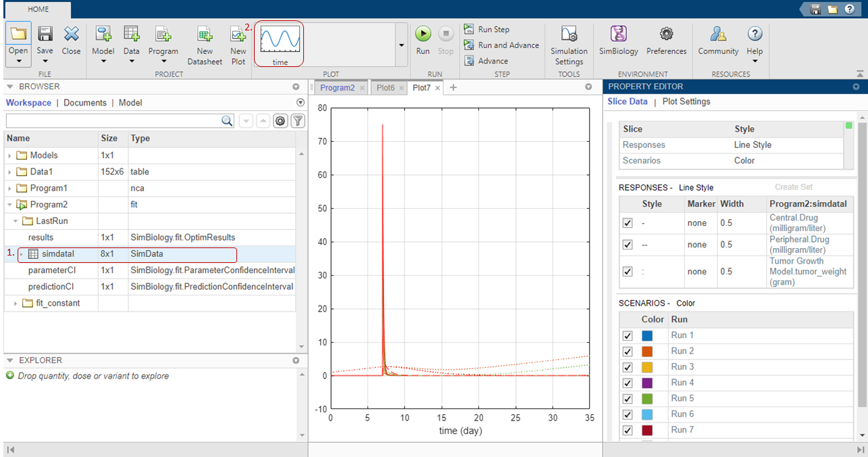Screen dimensions: 868x457
Task: Click the Run 2 orange color swatch
Action: 647,351
